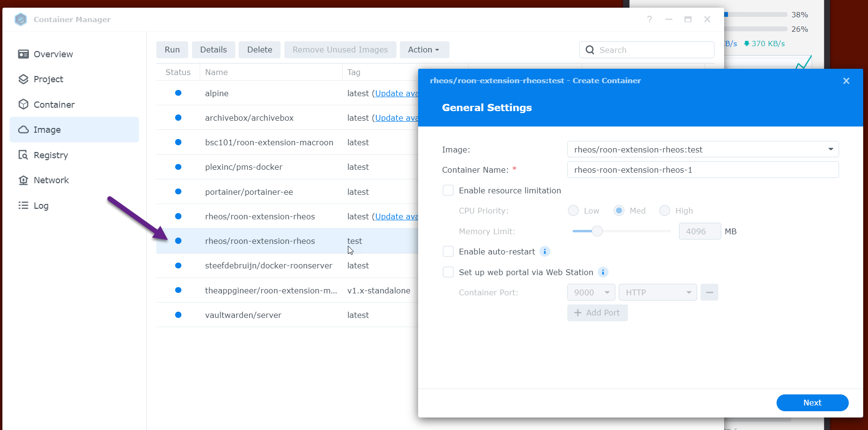
Task: Open the Action dropdown menu
Action: point(424,50)
